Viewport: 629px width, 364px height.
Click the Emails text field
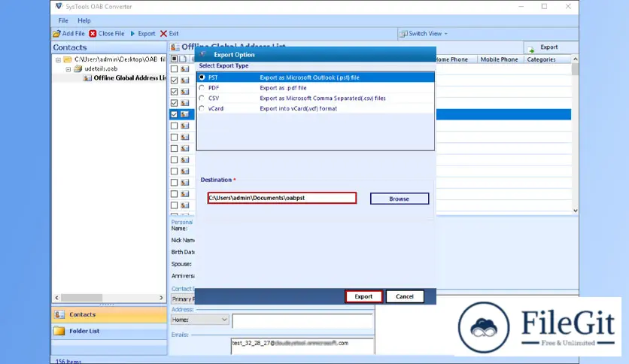point(302,346)
